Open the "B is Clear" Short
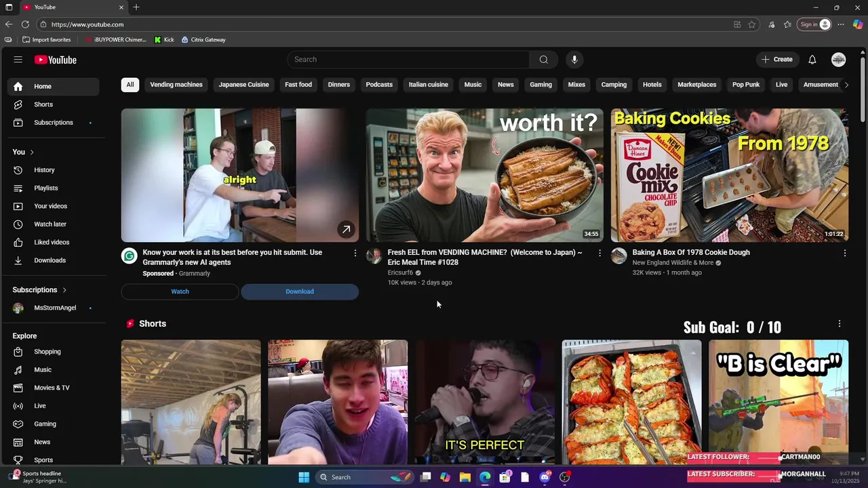Image resolution: width=868 pixels, height=488 pixels. click(x=778, y=403)
